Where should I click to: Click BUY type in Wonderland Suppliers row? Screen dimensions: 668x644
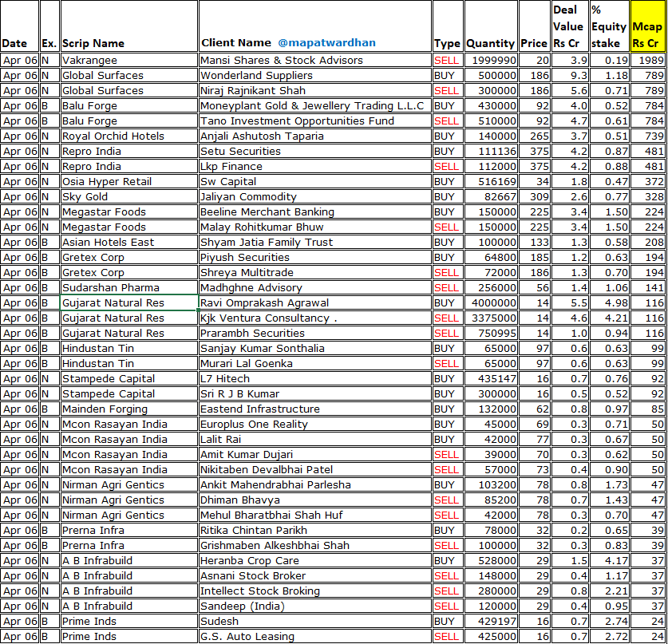click(447, 75)
